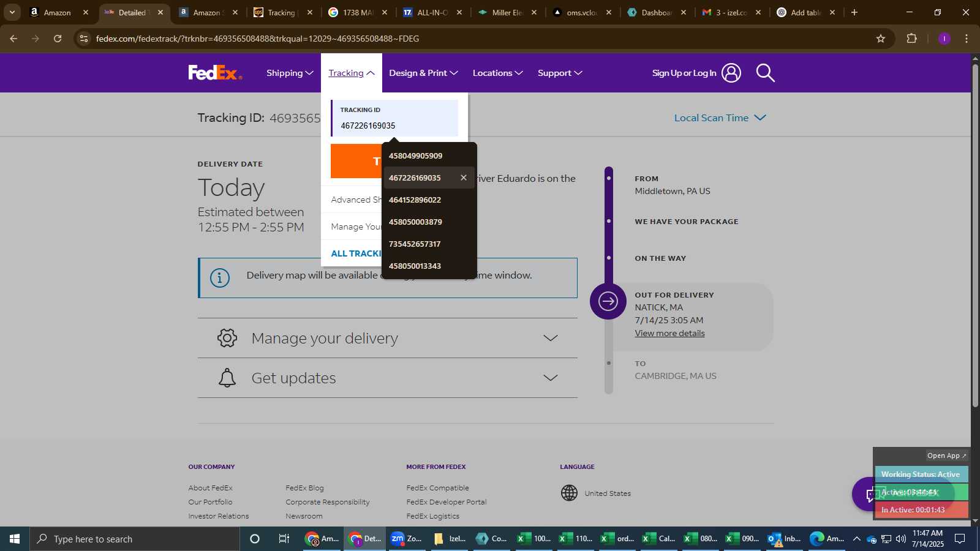Switch to the Miller Ele tab

[x=507, y=12]
